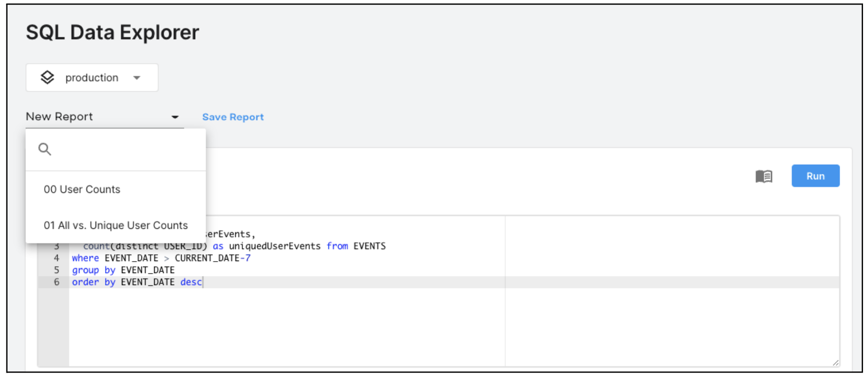This screenshot has height=378, width=868.
Task: Click the EVENTS table name in the query
Action: pyautogui.click(x=369, y=246)
